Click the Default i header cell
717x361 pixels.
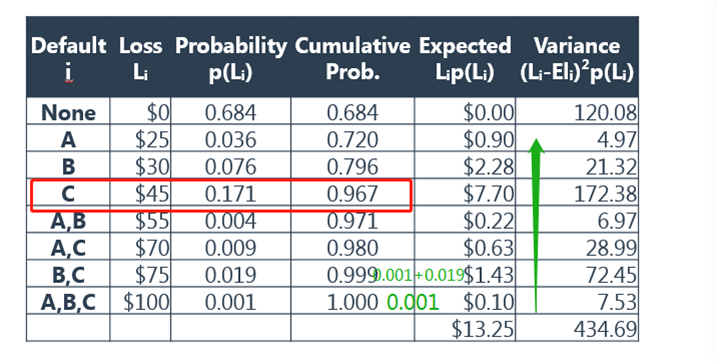pyautogui.click(x=68, y=57)
